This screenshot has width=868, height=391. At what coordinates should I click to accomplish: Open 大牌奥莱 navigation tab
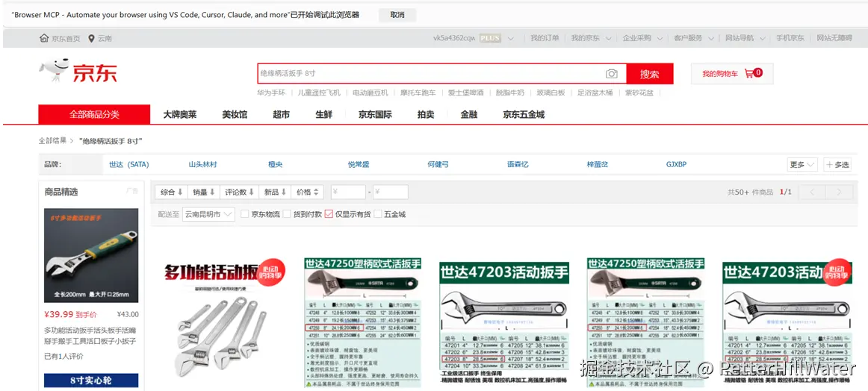point(180,114)
